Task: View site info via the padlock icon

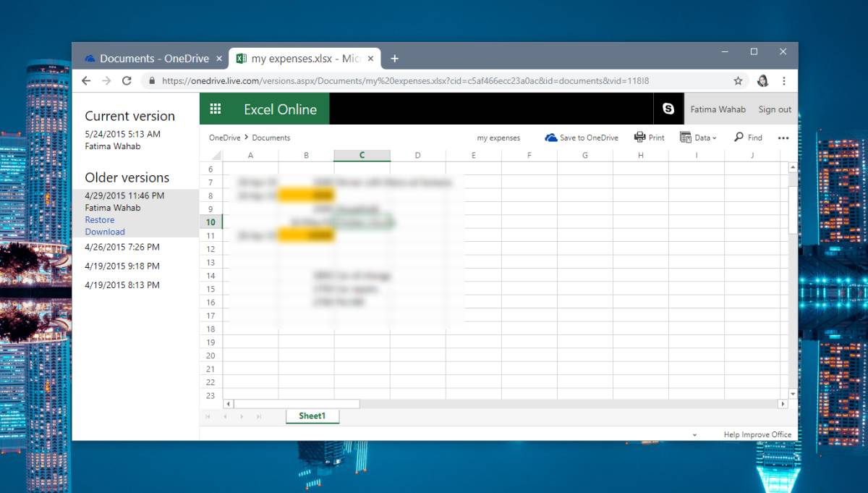Action: 152,81
